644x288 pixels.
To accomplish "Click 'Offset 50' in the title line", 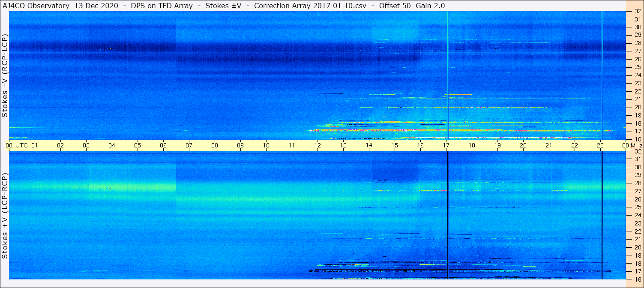I will tap(395, 6).
